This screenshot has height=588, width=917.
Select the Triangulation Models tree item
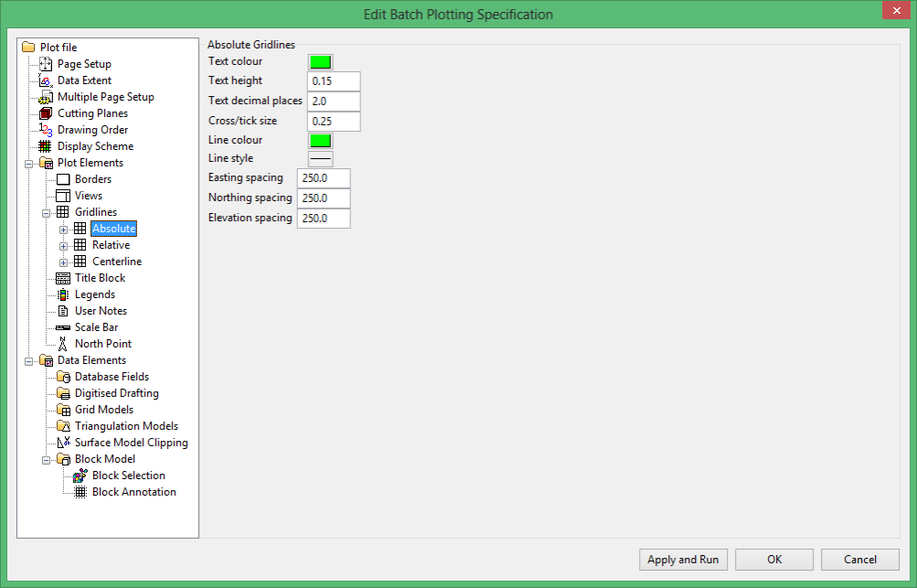pos(126,426)
